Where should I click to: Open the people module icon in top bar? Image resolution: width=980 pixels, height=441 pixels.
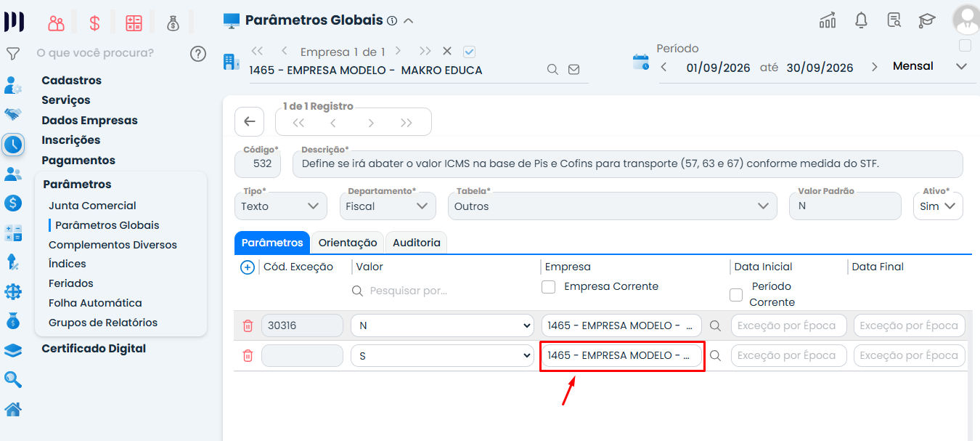click(x=57, y=23)
